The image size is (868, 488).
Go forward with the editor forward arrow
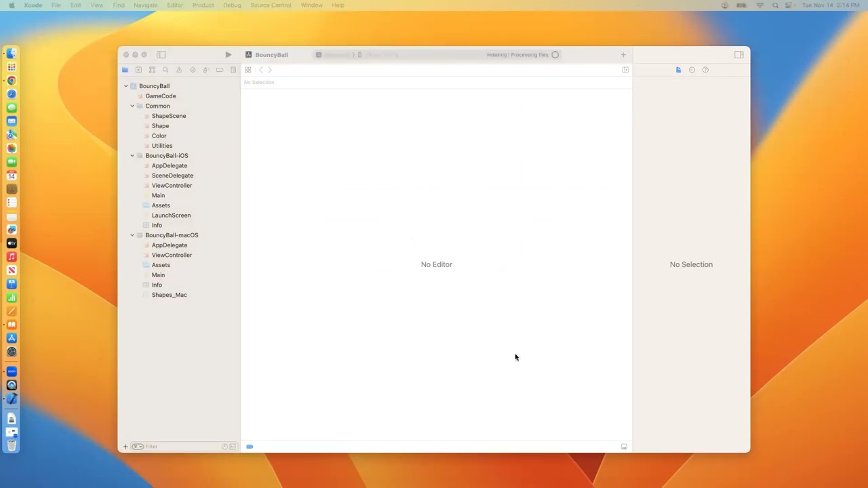pos(269,70)
